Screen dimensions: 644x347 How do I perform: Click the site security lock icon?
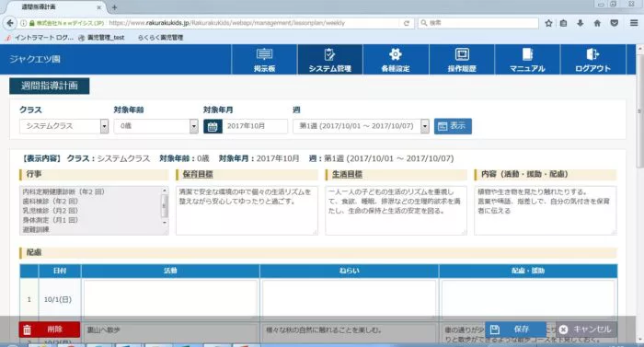coord(32,23)
